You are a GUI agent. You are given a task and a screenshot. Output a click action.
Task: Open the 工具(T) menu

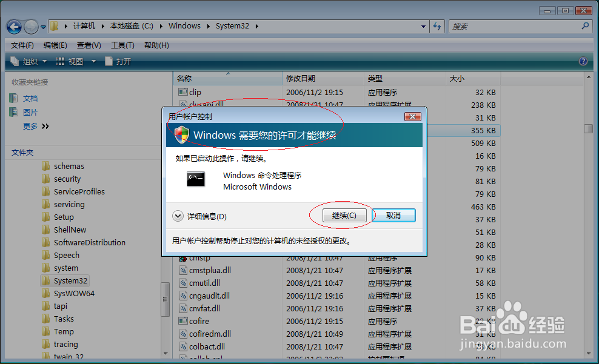[x=122, y=45]
